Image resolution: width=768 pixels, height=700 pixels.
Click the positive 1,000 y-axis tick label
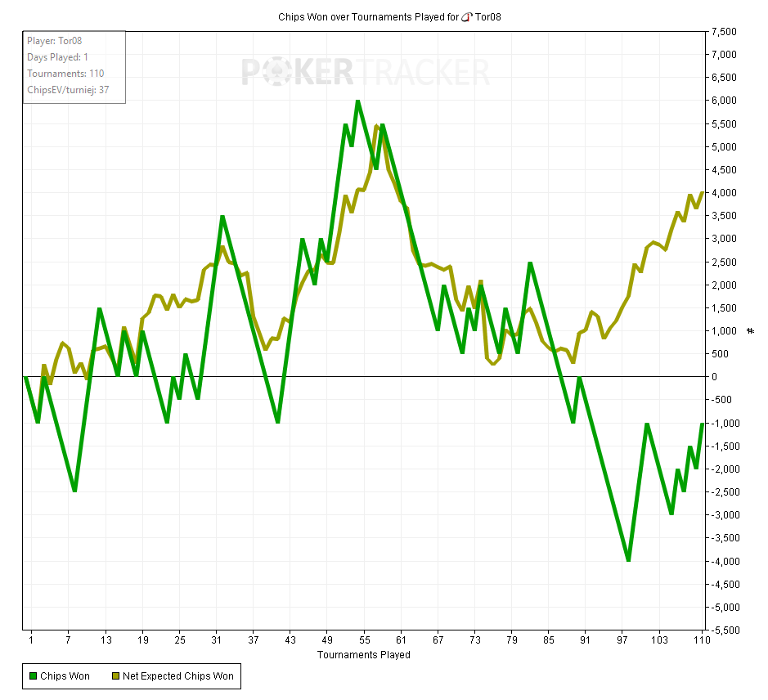point(724,331)
